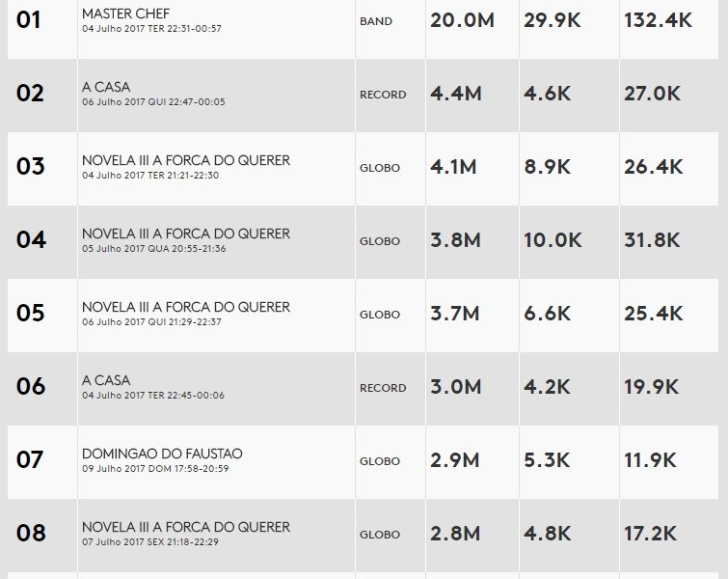Screen dimensions: 728x579
Task: Select NOVELA III title in row 08
Action: 185,527
